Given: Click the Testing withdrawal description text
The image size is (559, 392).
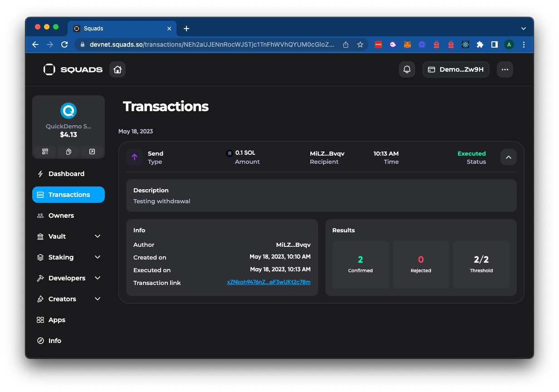Looking at the screenshot, I should pyautogui.click(x=162, y=201).
